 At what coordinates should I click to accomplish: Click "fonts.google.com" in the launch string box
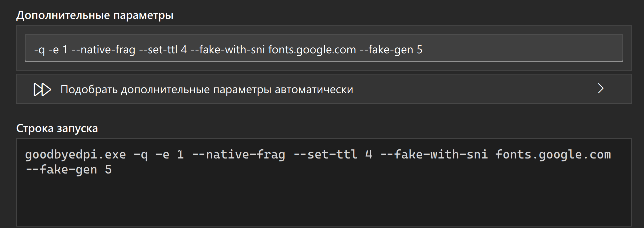point(553,155)
